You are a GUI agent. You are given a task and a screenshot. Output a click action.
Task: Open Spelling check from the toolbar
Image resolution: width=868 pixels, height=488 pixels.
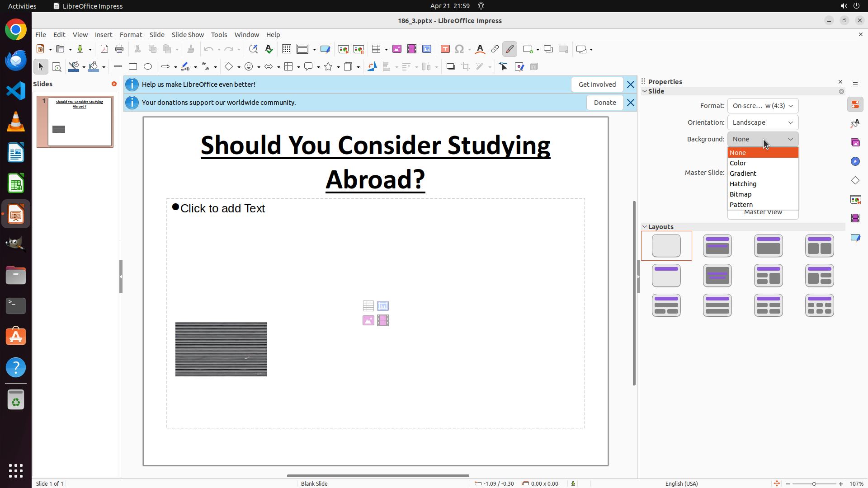pos(269,49)
